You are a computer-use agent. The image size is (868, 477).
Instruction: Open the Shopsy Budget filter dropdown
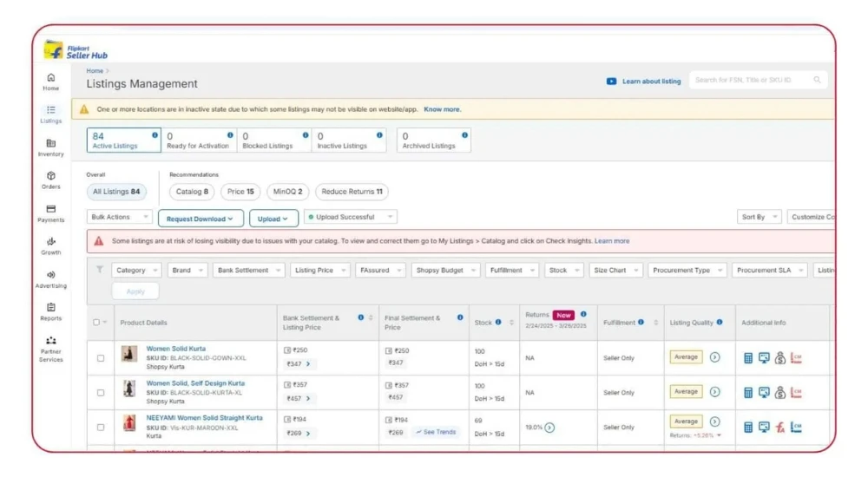[445, 270]
